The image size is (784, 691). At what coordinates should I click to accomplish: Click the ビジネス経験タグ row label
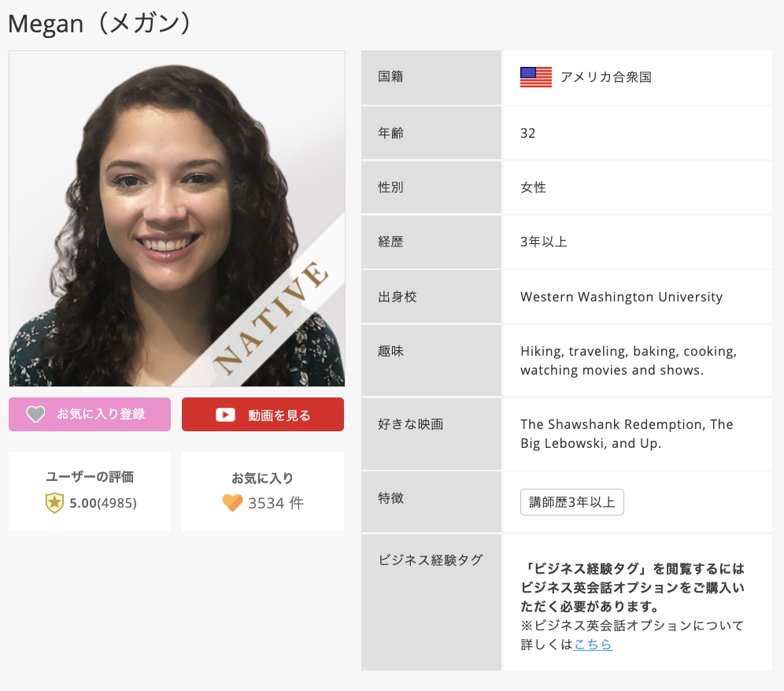[x=430, y=560]
